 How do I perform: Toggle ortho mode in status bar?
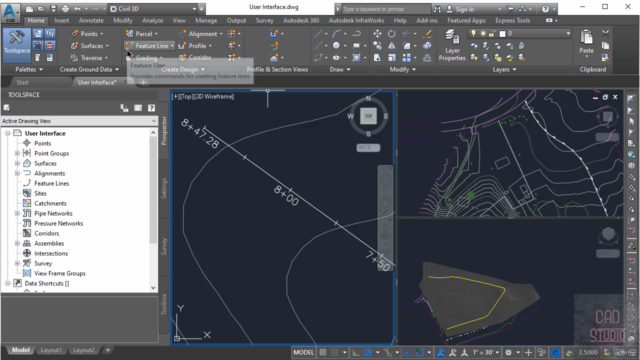click(356, 352)
